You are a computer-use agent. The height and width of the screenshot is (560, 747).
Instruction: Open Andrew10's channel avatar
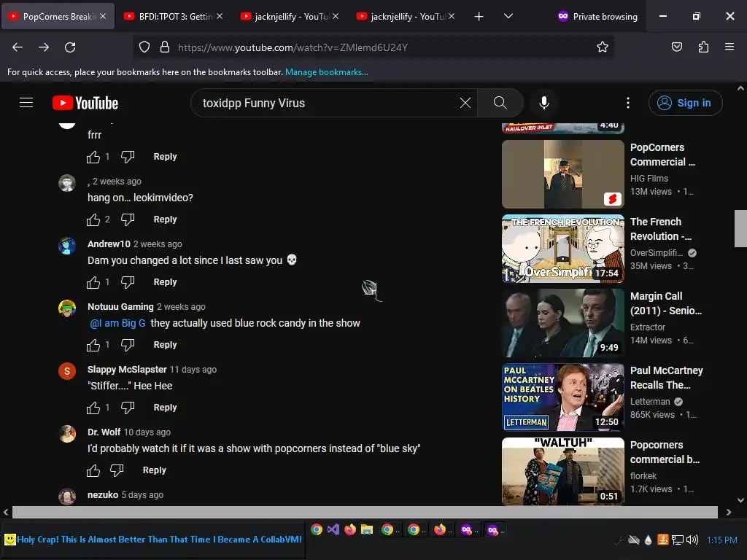point(67,246)
